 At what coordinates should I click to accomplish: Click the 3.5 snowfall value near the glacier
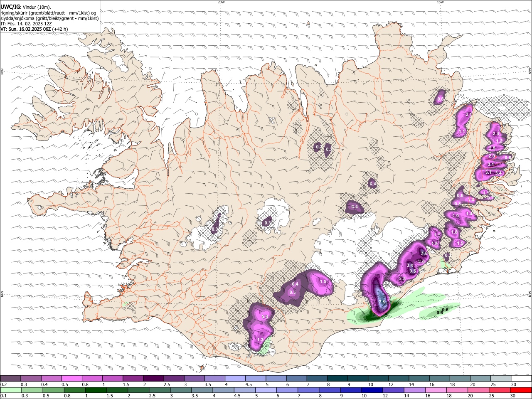(x=413, y=271)
